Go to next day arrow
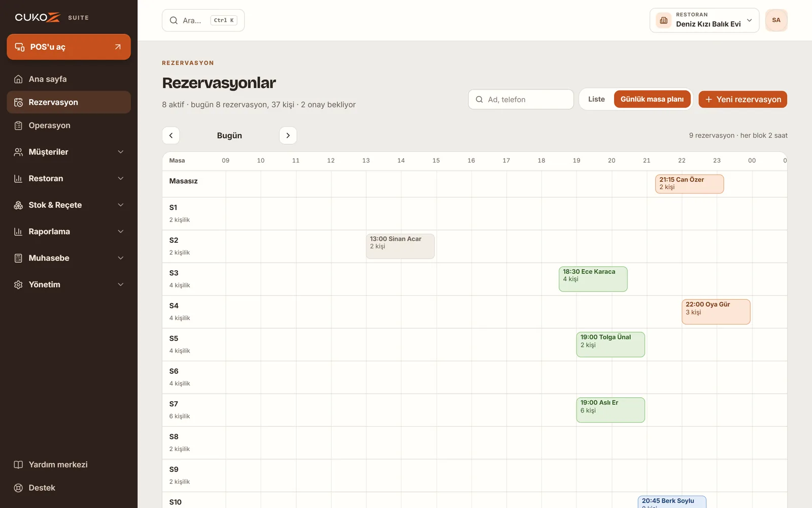 pos(288,136)
